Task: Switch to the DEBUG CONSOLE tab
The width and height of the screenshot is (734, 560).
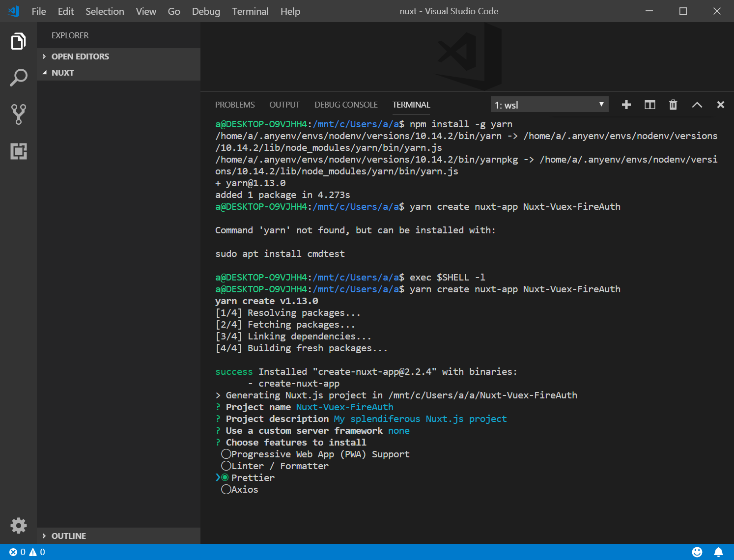Action: 346,105
